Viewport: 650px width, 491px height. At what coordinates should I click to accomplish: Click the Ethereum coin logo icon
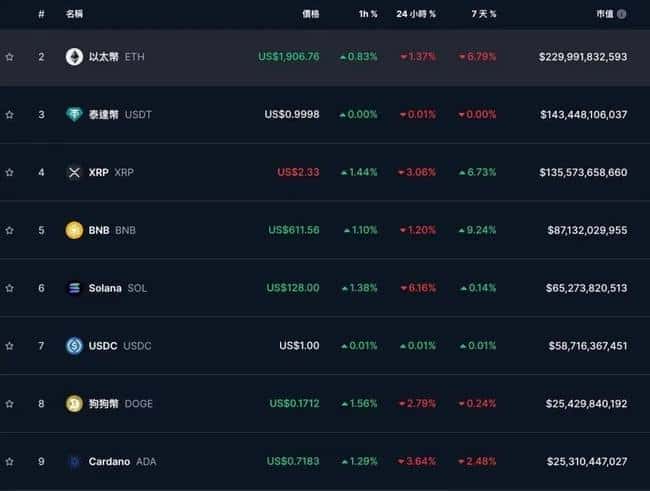click(74, 57)
